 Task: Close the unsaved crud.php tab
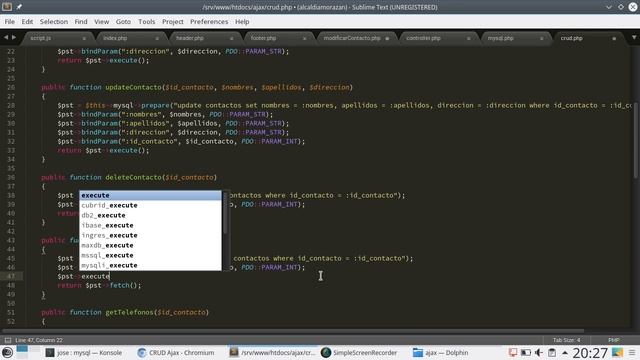pos(614,38)
